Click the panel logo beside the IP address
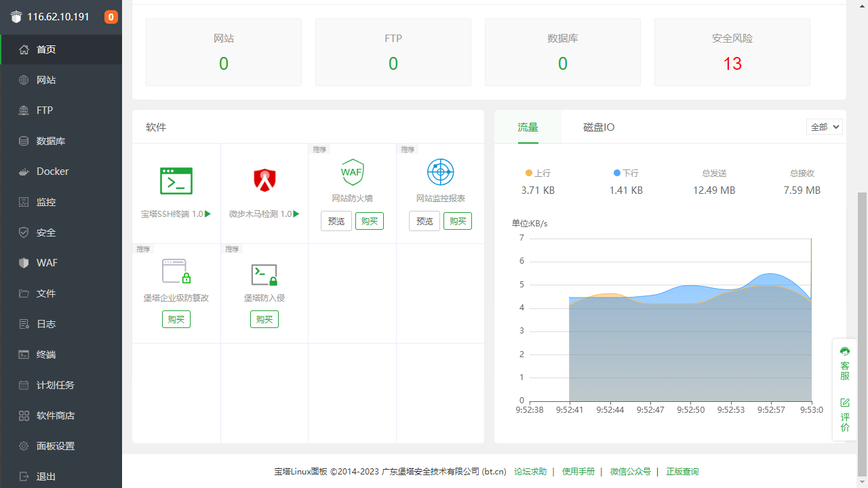 pos(16,17)
